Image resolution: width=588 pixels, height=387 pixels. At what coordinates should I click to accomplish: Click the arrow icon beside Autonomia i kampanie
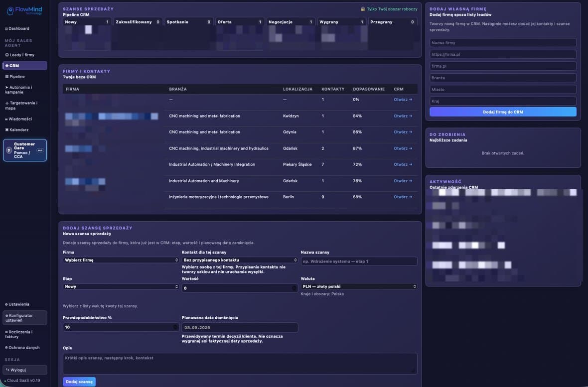[7, 87]
